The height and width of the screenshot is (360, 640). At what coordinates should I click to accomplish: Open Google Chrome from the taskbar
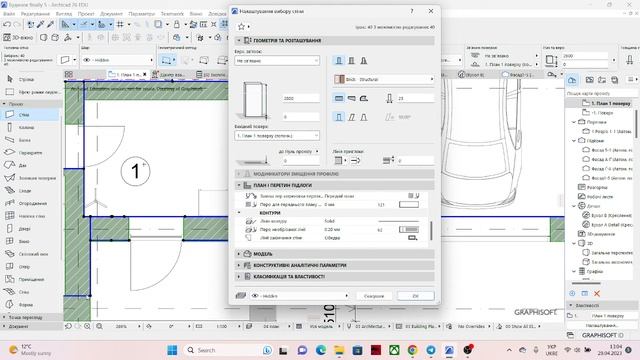pos(412,350)
